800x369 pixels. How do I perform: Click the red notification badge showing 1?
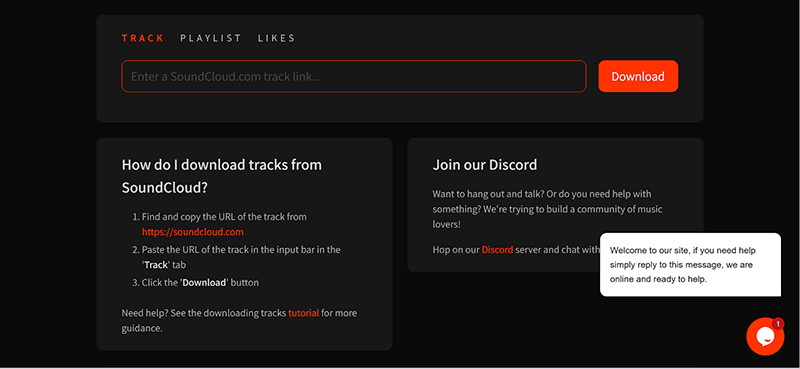778,324
